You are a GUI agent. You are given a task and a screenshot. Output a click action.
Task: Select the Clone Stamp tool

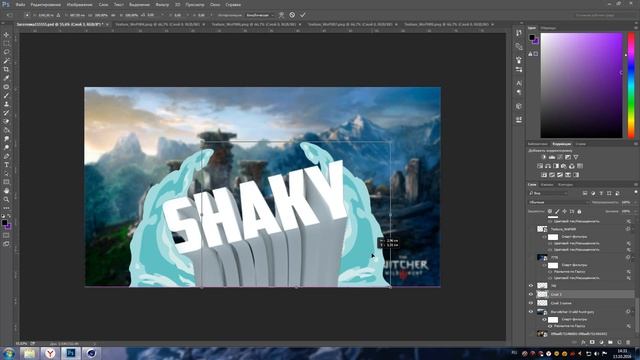(6, 104)
